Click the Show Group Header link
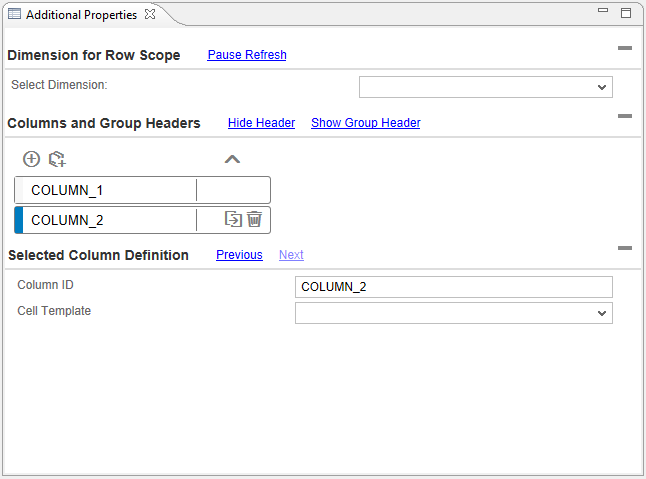Screen dimensions: 646x479 coord(365,123)
